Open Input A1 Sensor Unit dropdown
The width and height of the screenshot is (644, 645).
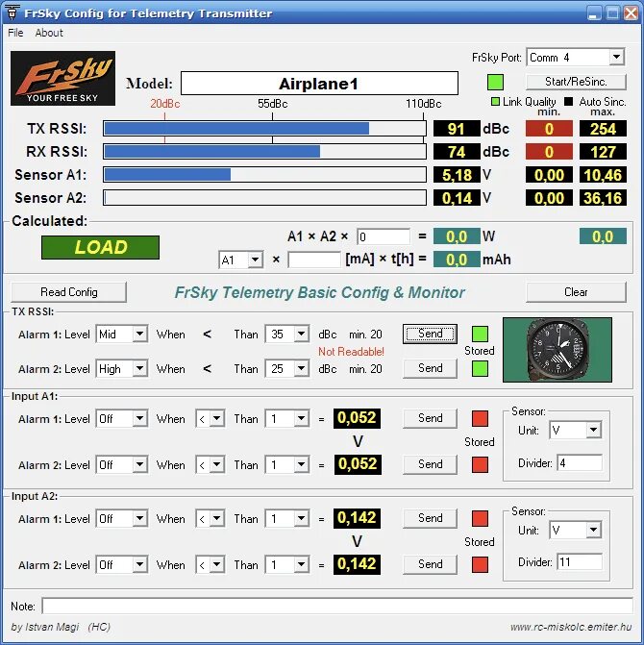pos(576,431)
